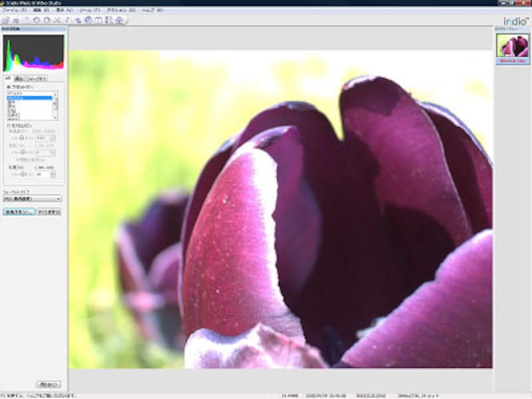Click the preset list scrollbar up arrow
This screenshot has height=399, width=532.
tap(55, 93)
